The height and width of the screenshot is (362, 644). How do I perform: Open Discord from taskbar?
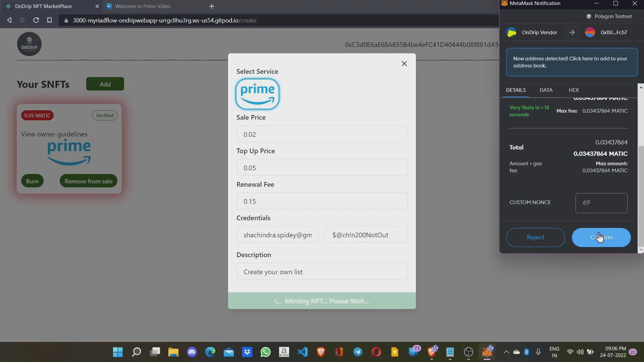tap(192, 352)
